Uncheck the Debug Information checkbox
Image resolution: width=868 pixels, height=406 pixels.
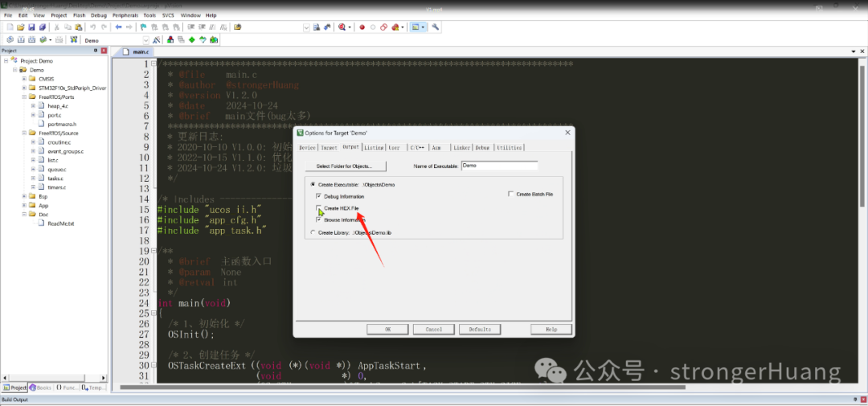(x=318, y=196)
